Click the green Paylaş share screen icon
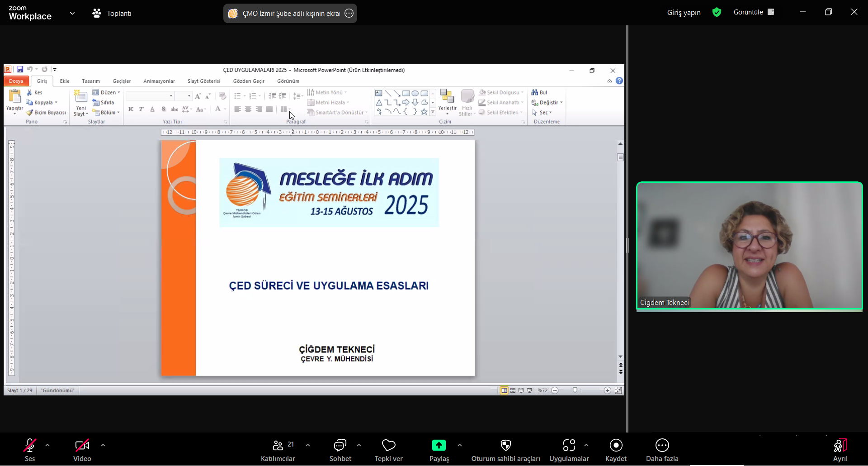This screenshot has height=466, width=868. 439,446
